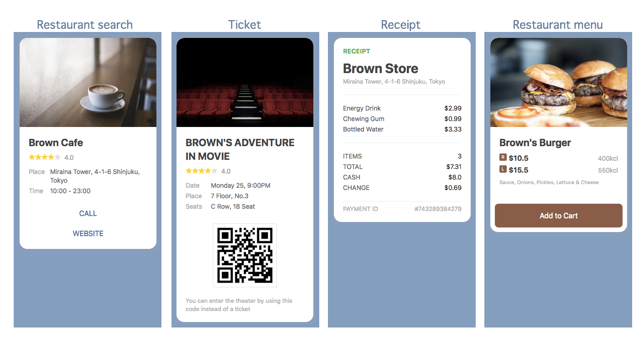Select the Brown Cafe title
Screen dimensions: 644x338
coord(56,143)
